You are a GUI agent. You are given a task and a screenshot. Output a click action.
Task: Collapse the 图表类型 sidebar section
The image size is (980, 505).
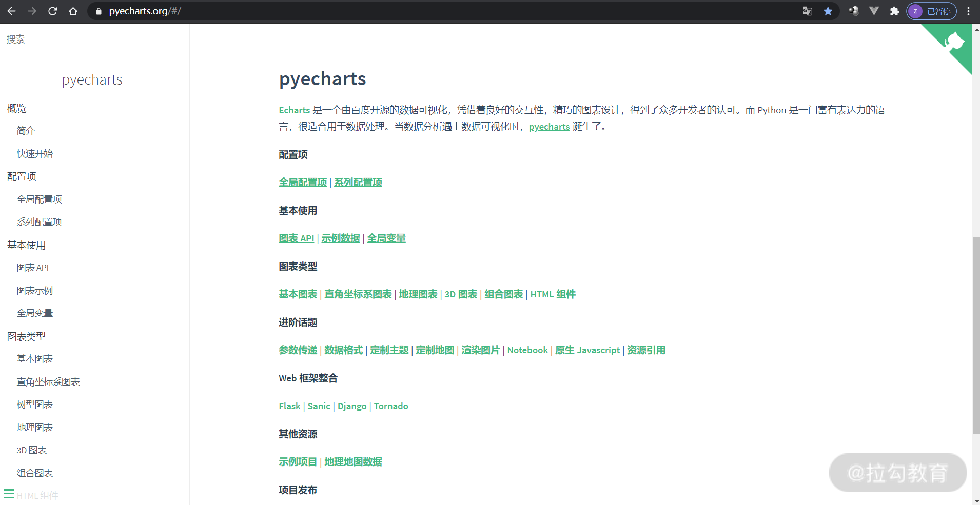click(26, 336)
